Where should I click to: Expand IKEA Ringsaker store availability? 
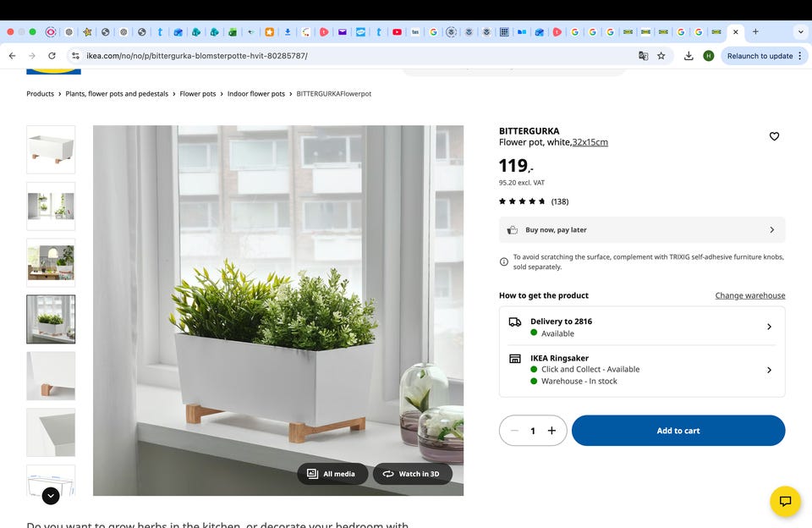[642, 370]
